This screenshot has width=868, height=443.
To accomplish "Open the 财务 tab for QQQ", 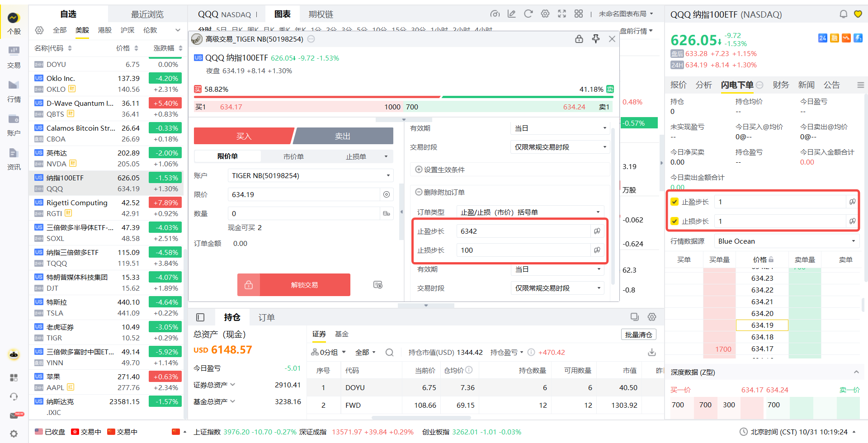I will [x=781, y=85].
